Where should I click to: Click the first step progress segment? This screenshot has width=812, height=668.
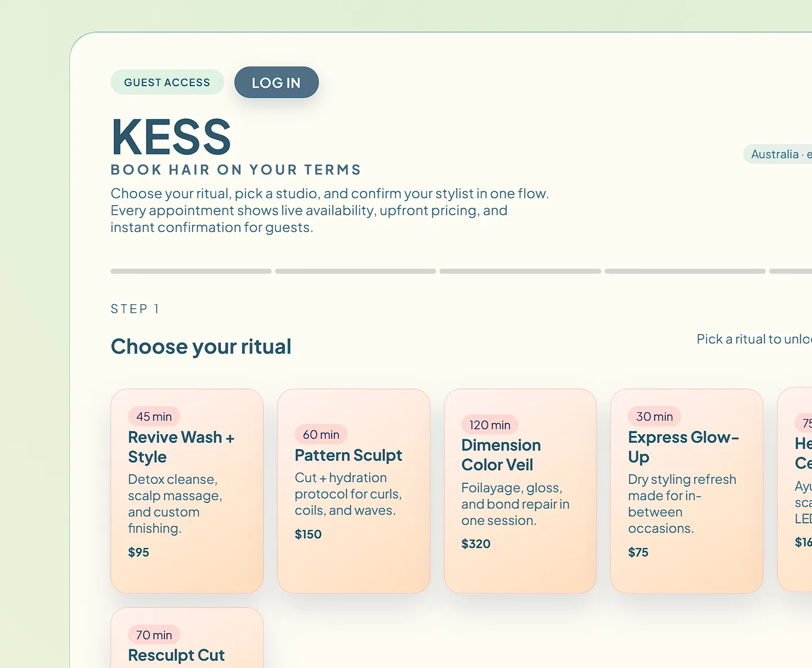[190, 271]
